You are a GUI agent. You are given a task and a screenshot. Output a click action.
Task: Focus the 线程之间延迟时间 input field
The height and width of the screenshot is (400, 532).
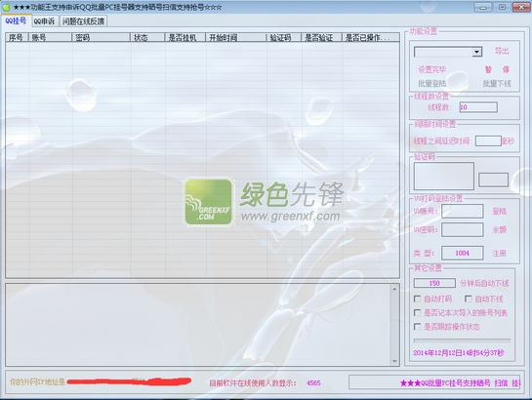(x=488, y=140)
